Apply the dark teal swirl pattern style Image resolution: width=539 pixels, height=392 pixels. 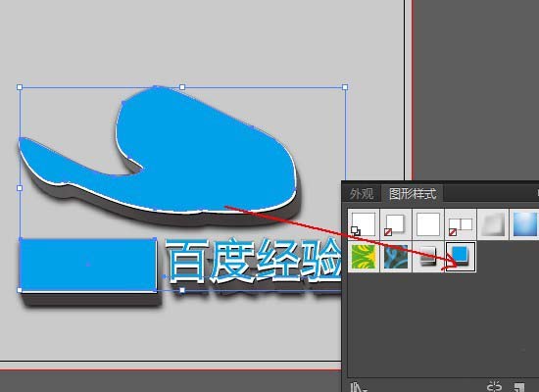pyautogui.click(x=395, y=257)
